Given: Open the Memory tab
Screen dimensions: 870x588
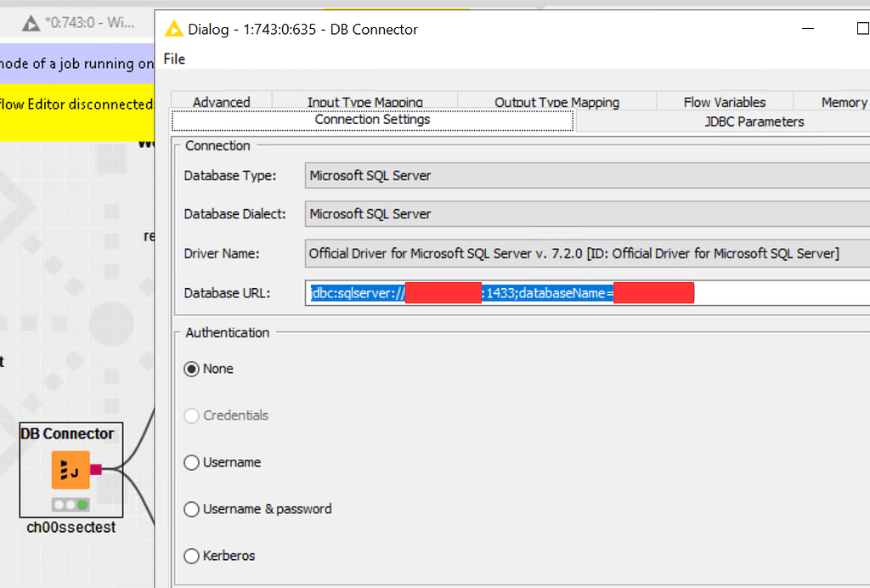Looking at the screenshot, I should 845,101.
